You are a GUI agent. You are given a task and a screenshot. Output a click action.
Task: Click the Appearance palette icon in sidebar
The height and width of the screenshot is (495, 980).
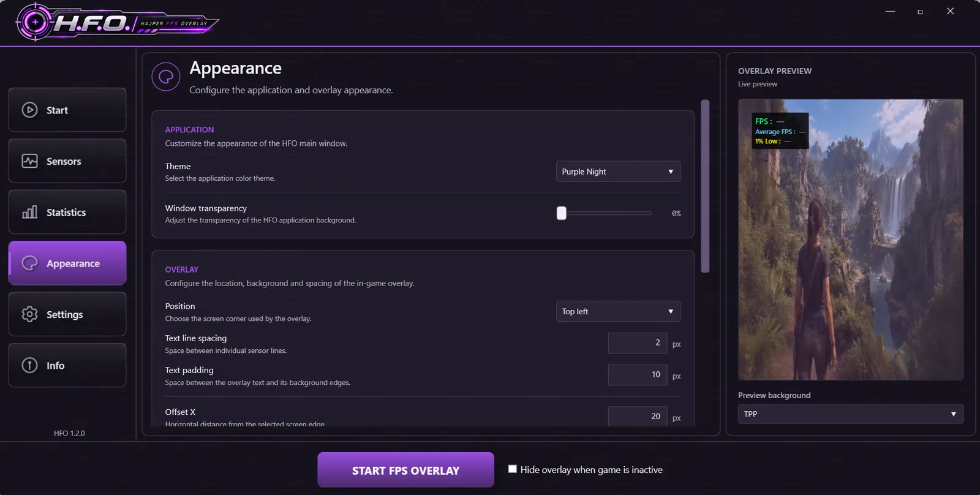pos(29,263)
